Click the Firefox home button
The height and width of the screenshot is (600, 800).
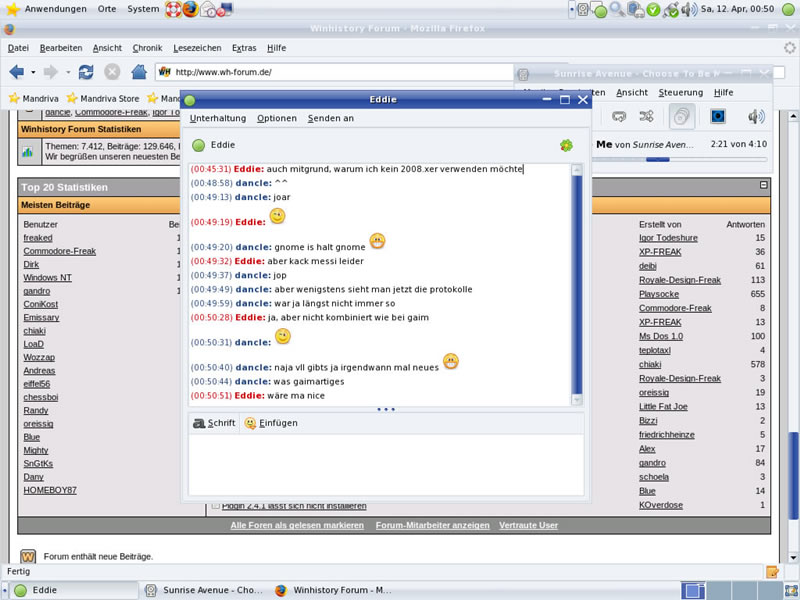tap(139, 72)
